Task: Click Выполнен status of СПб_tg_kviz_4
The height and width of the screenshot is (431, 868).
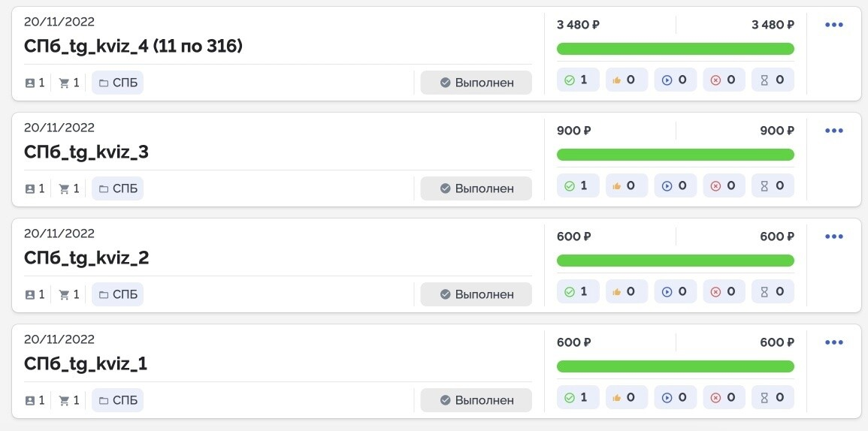Action: [x=476, y=83]
